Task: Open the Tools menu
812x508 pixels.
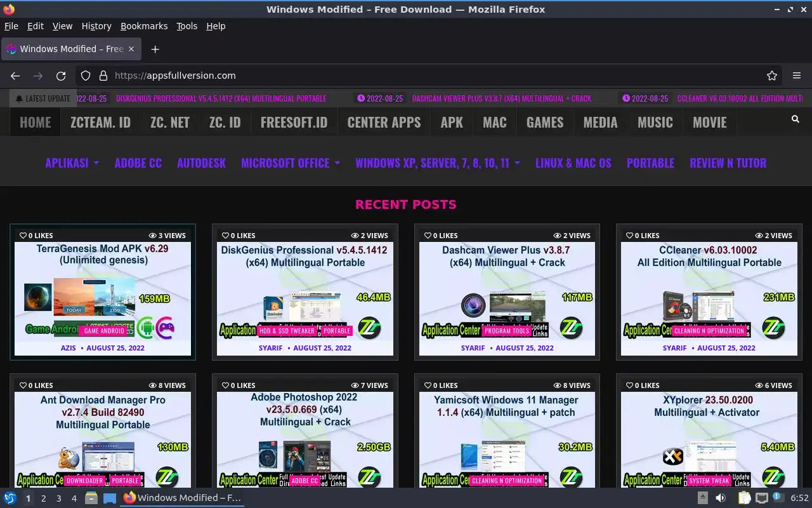Action: 187,26
